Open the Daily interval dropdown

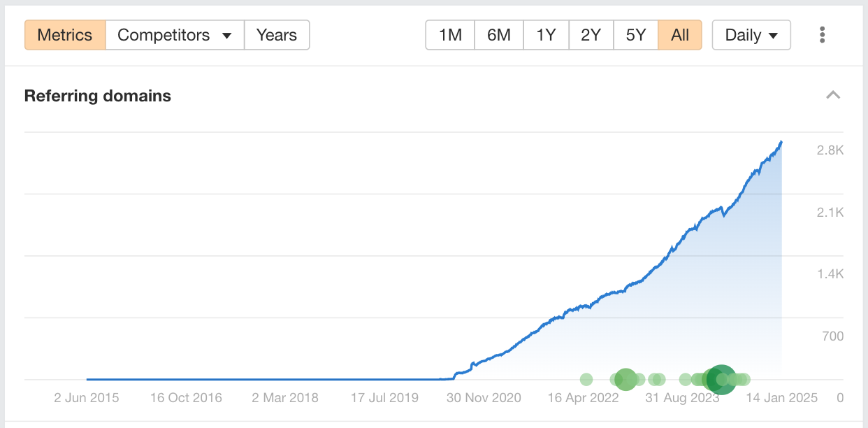click(x=751, y=35)
